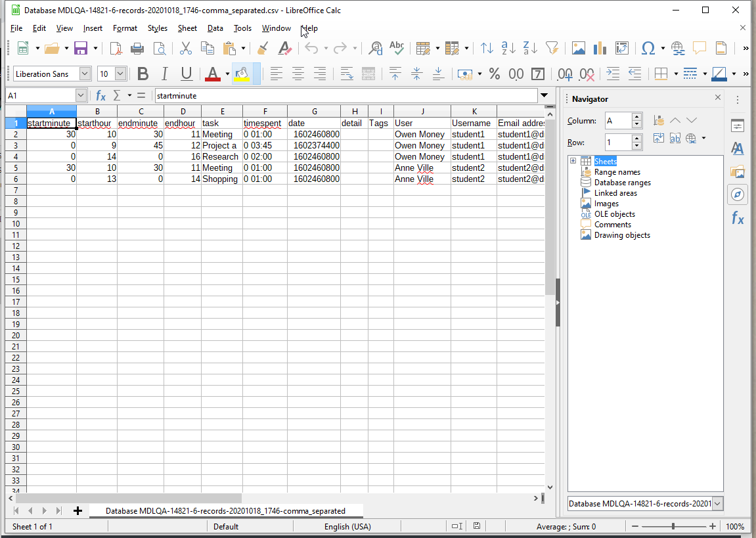756x538 pixels.
Task: Apply Underline formatting
Action: 187,74
